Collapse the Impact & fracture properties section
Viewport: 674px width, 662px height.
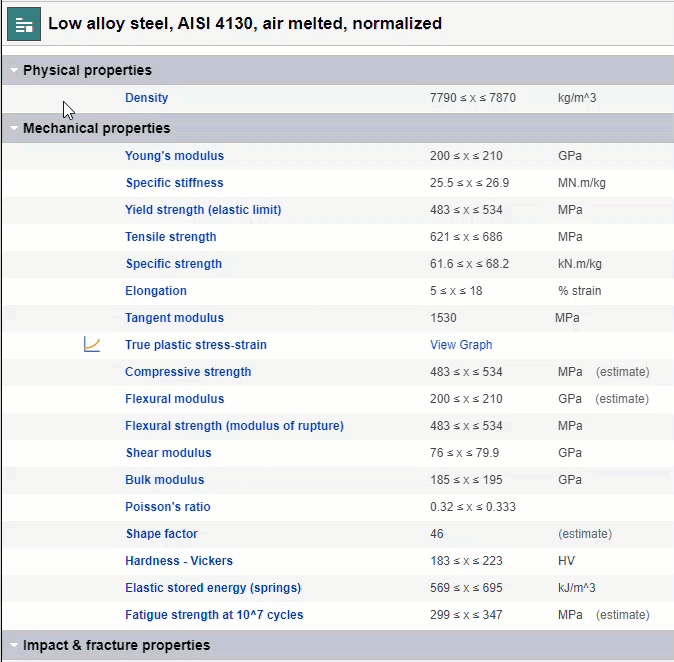[x=14, y=646]
